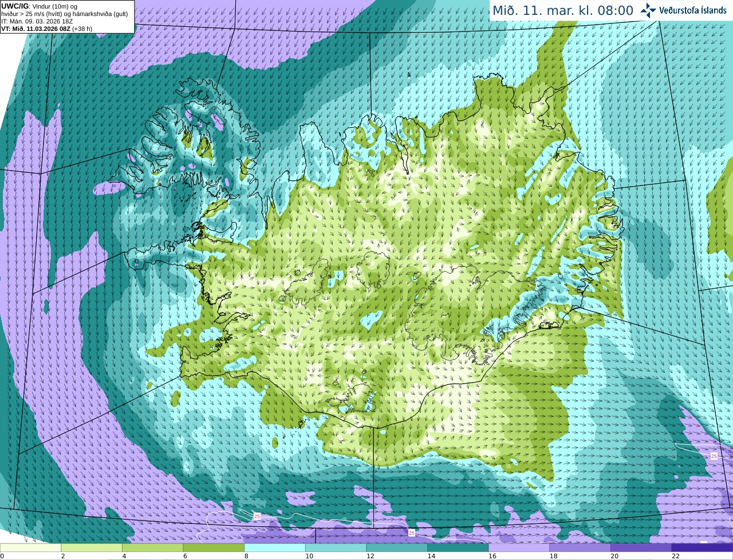Click the legend scale value '10'

click(x=309, y=556)
